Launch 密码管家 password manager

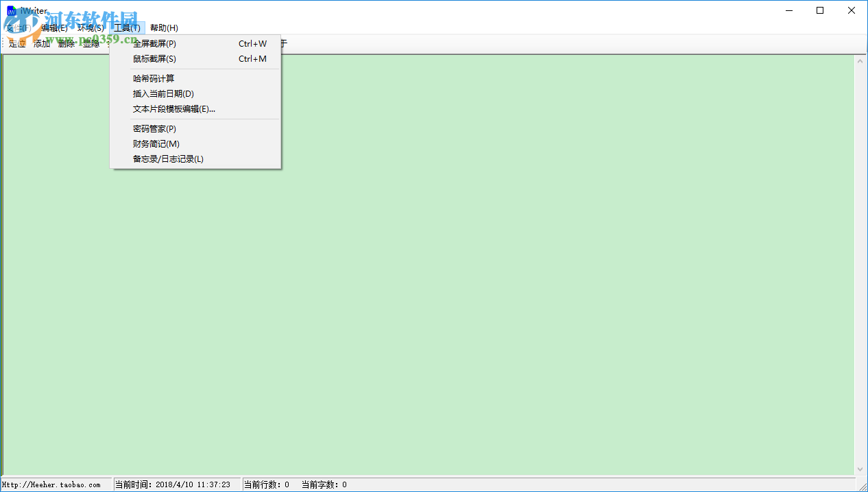coord(154,128)
